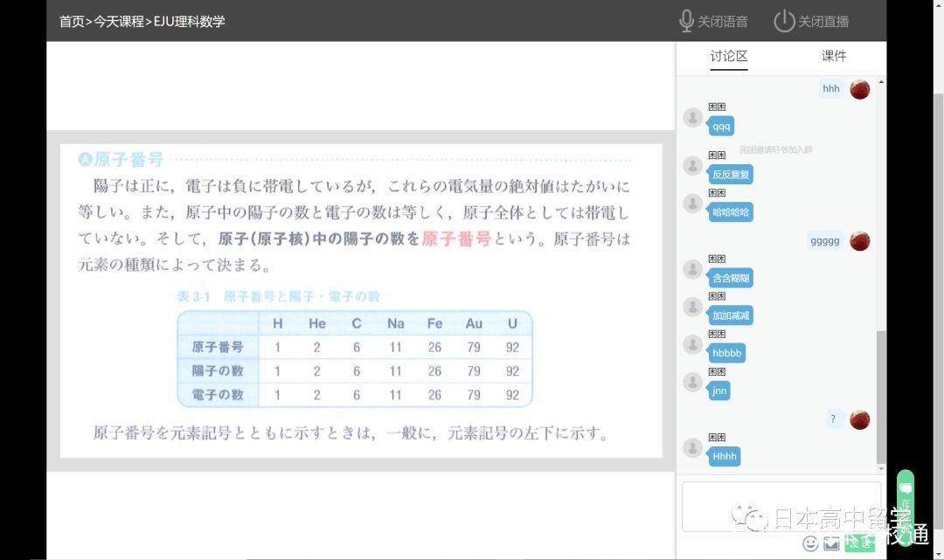Viewport: 944px width, 560px height.
Task: Click the 電子の数 row label
Action: 218,395
